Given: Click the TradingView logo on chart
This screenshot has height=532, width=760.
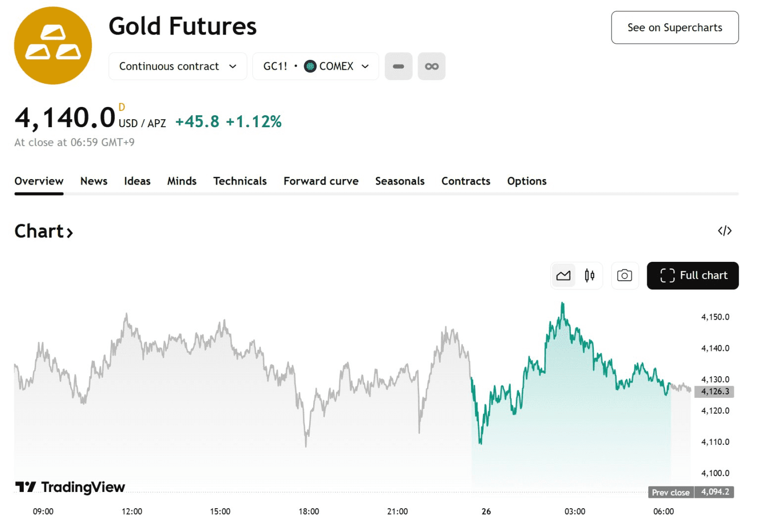Looking at the screenshot, I should click(x=70, y=487).
